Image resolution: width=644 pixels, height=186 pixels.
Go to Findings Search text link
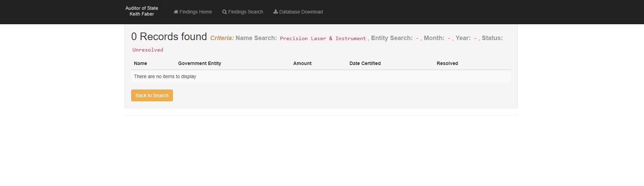click(245, 12)
